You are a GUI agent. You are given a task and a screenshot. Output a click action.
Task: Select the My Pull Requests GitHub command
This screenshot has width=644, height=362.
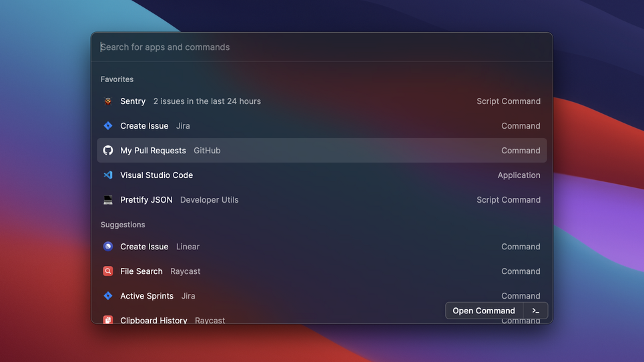tap(322, 150)
